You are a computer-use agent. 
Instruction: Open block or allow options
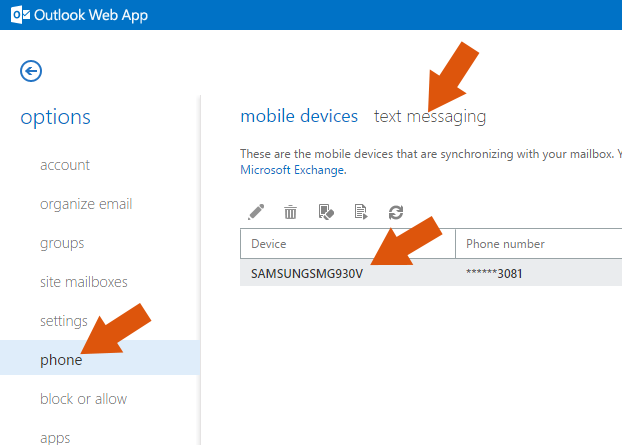[x=83, y=399]
